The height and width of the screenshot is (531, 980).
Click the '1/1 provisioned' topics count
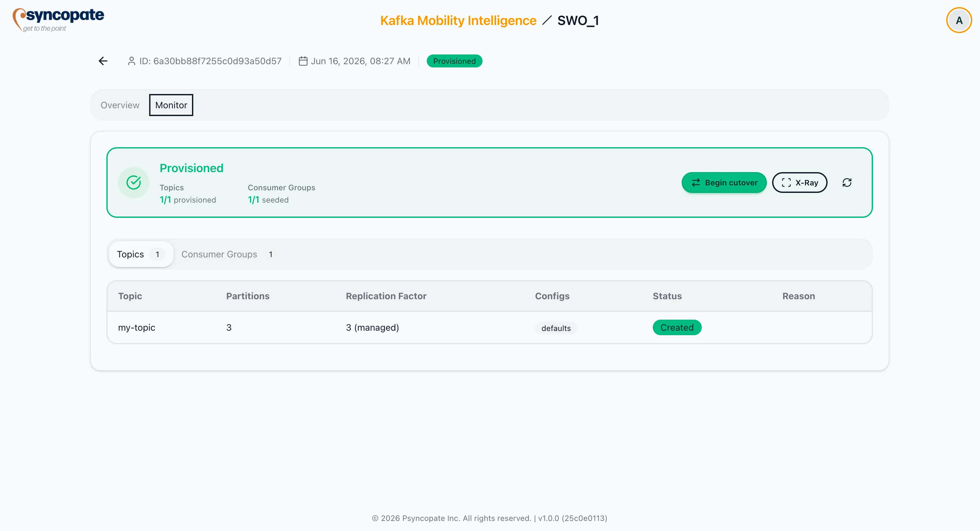(x=187, y=200)
